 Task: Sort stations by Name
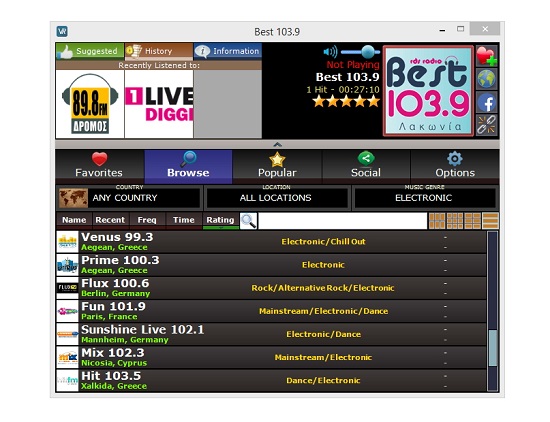tap(74, 220)
